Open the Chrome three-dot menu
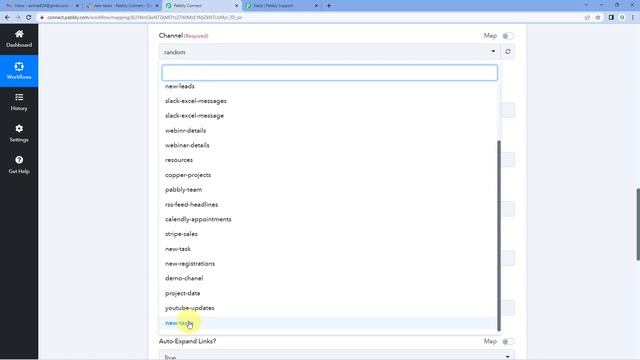This screenshot has width=640, height=360. (x=633, y=18)
